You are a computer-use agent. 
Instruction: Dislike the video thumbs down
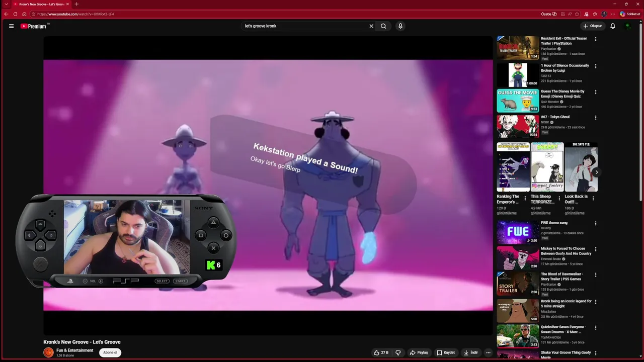pos(398,352)
